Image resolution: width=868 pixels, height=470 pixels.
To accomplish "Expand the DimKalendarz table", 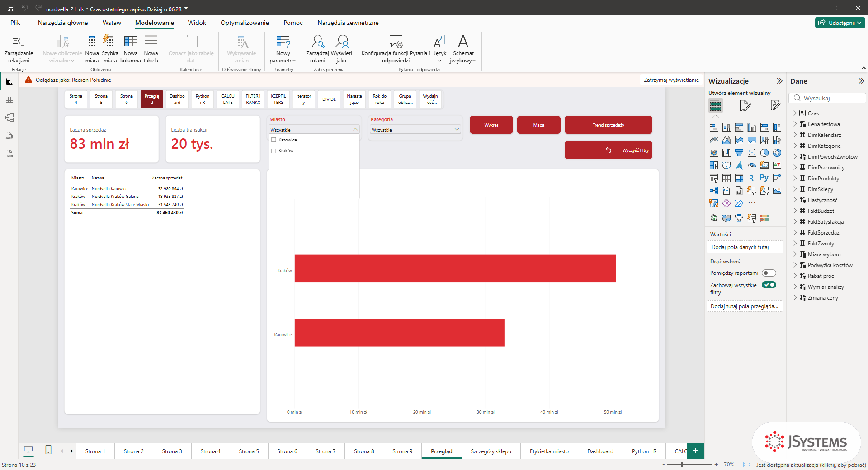I will (x=795, y=135).
